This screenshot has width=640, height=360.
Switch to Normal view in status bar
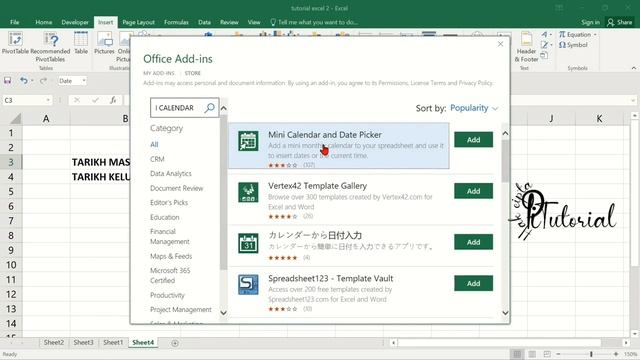(x=517, y=354)
